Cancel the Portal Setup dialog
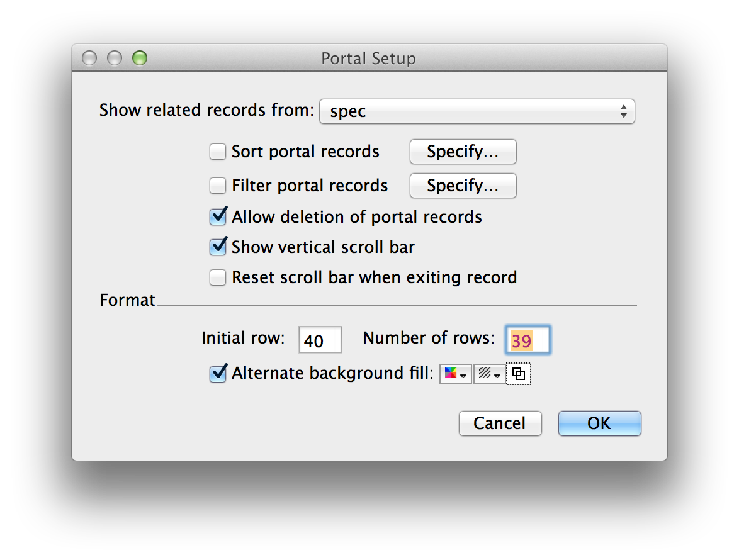This screenshot has width=739, height=560. (x=500, y=423)
